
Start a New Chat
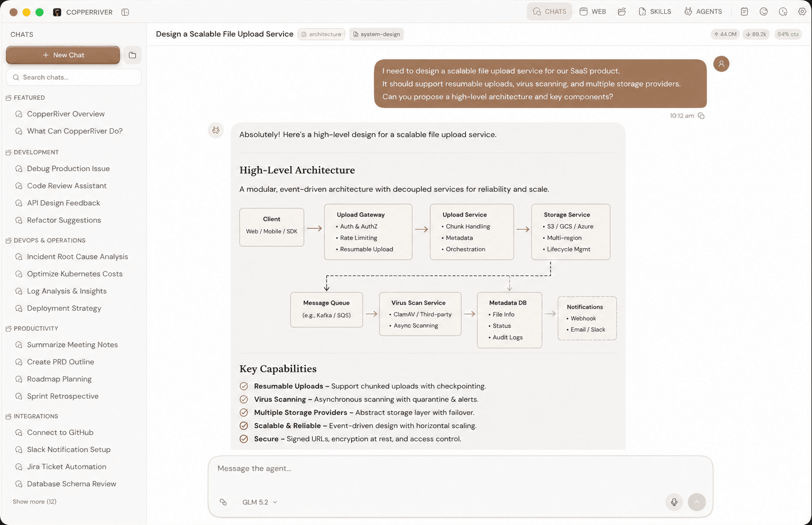coord(63,55)
